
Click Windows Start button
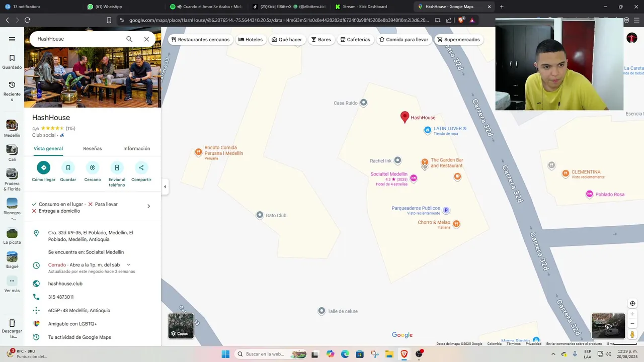(x=225, y=354)
